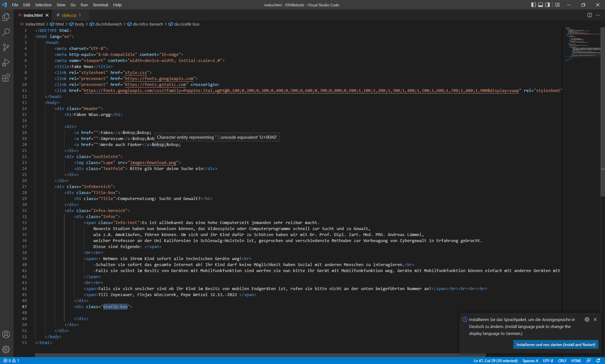Open the Search view icon
The height and width of the screenshot is (364, 605).
(x=6, y=32)
